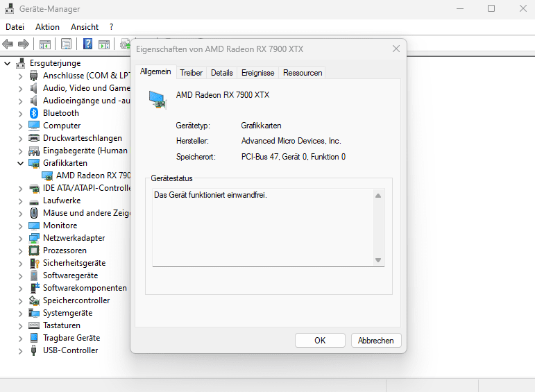
Task: Click the Computer category monitor icon
Action: click(x=34, y=126)
